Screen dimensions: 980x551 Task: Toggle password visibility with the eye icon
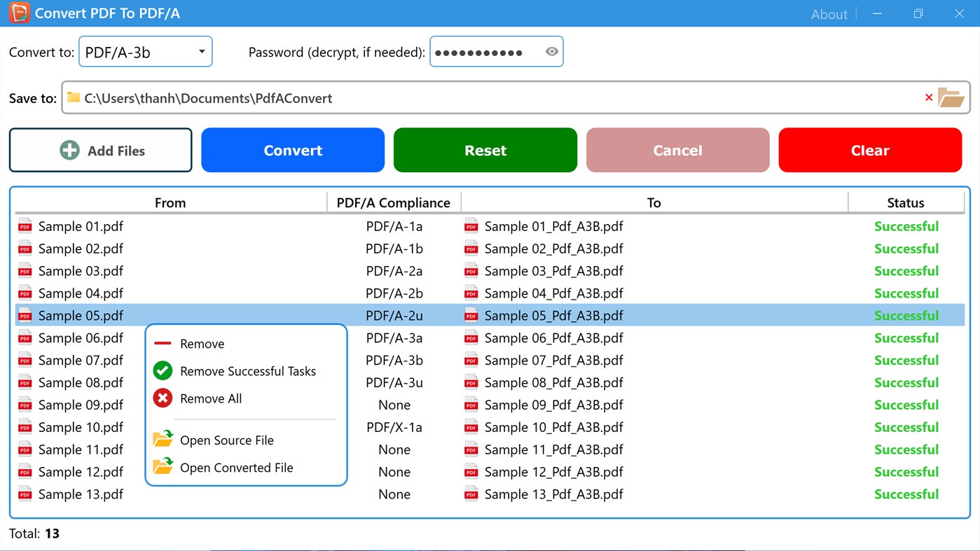(551, 51)
